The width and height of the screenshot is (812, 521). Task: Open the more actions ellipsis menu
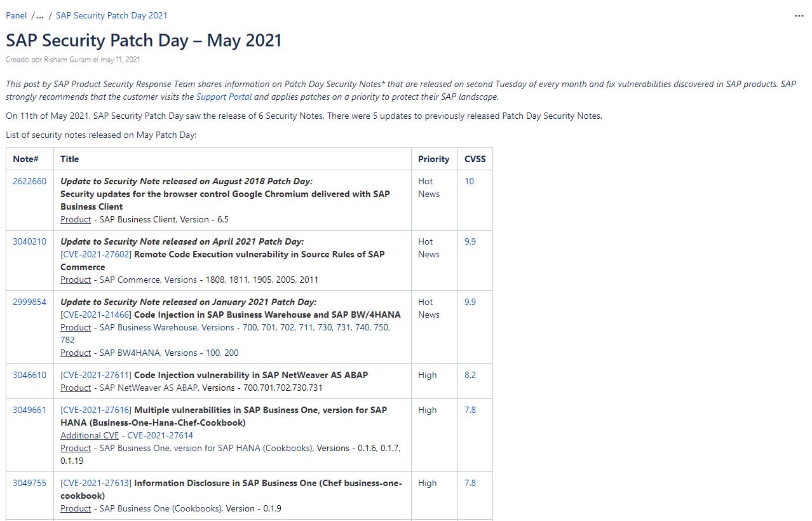click(799, 16)
